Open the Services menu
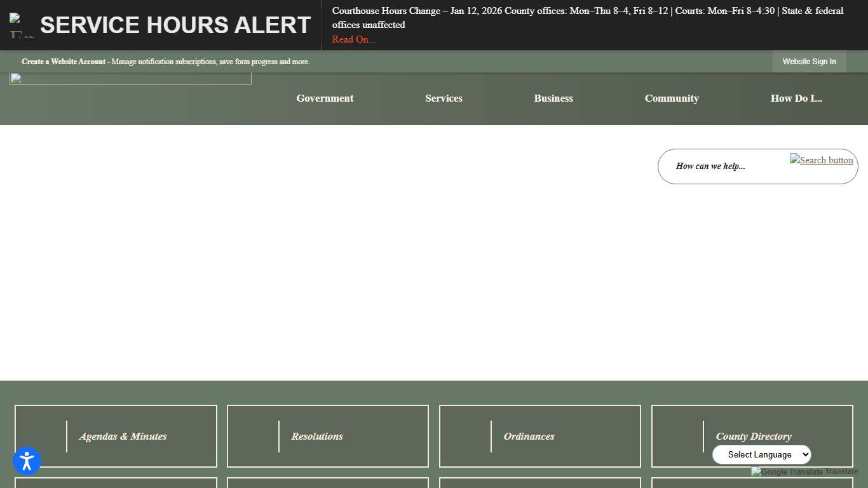Screen dimensions: 868x488 click(444, 98)
